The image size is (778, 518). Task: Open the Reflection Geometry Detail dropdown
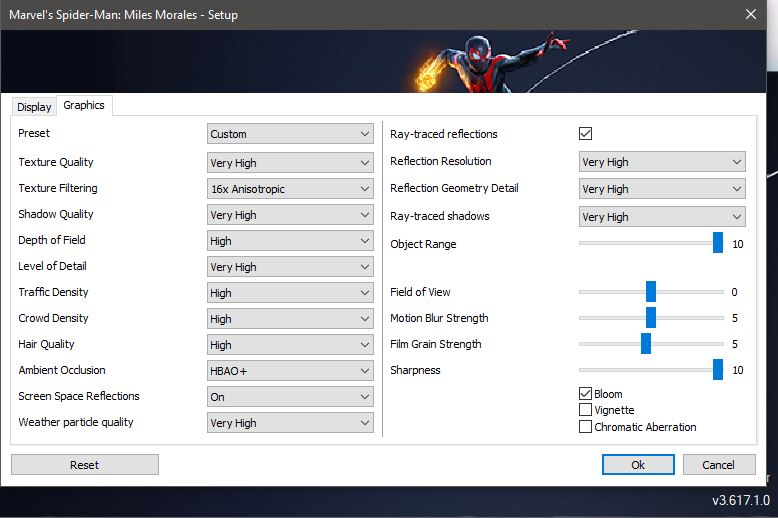(x=662, y=189)
